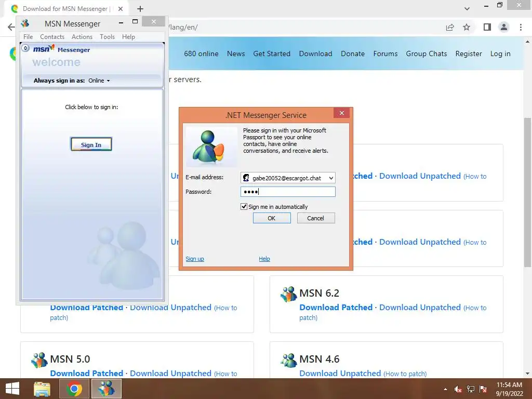Open the File menu in MSN Messenger
The height and width of the screenshot is (399, 532).
[28, 37]
